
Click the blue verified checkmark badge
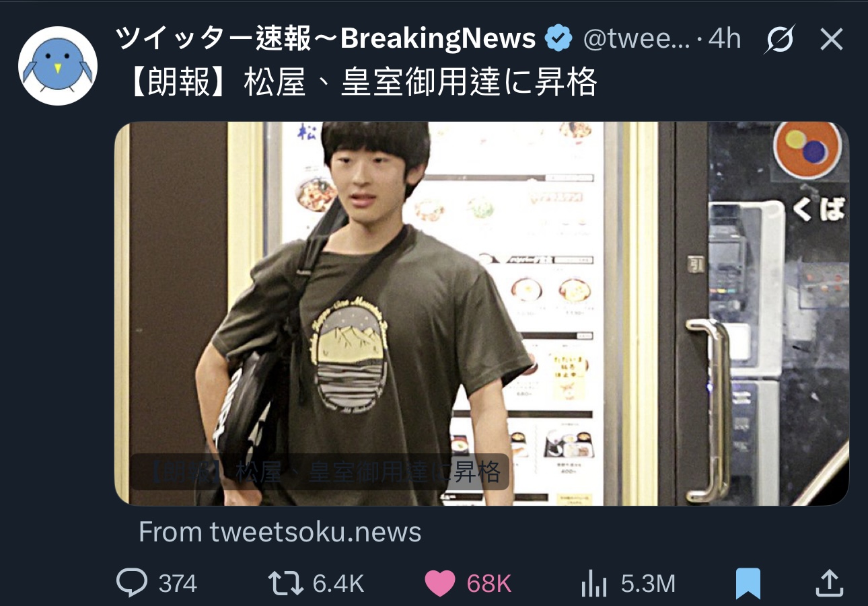tap(558, 39)
